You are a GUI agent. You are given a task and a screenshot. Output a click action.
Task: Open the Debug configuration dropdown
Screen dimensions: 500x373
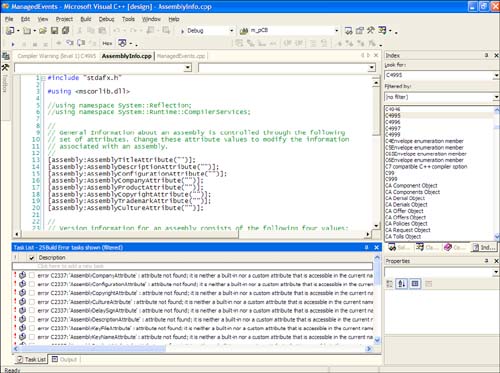pos(232,31)
